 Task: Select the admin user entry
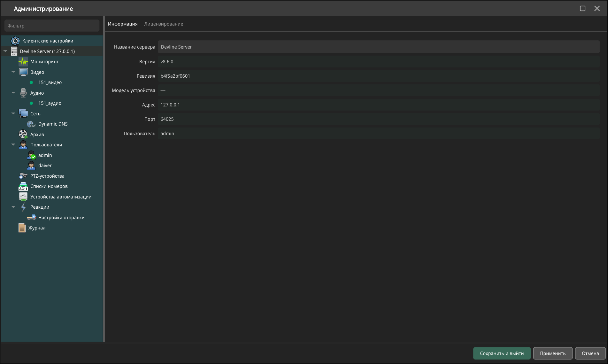[x=45, y=155]
